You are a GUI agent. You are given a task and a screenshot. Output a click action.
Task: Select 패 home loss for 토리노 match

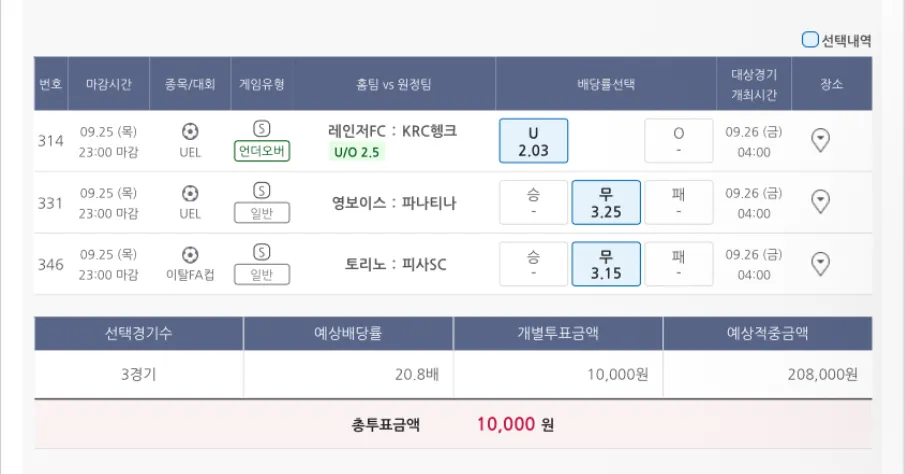679,264
